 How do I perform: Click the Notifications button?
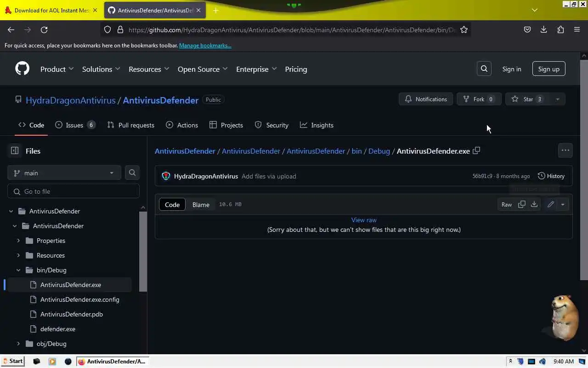coord(426,99)
